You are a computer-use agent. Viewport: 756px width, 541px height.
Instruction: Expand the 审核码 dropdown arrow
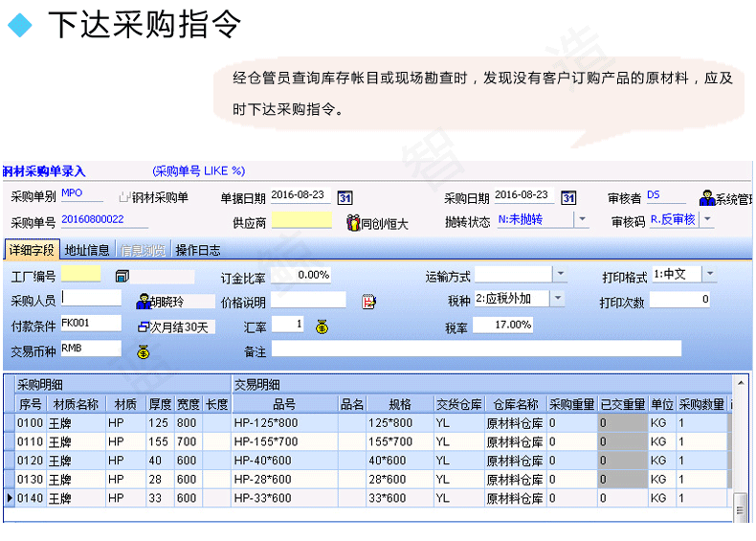coord(707,219)
